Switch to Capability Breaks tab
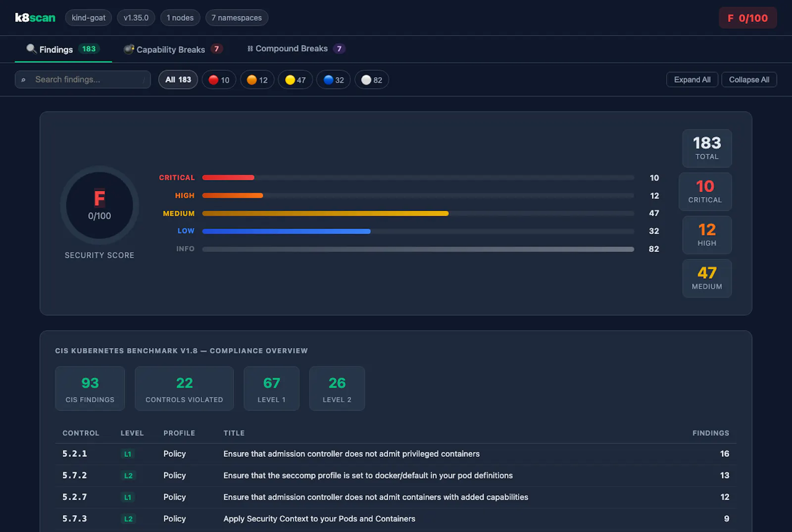 pos(173,49)
